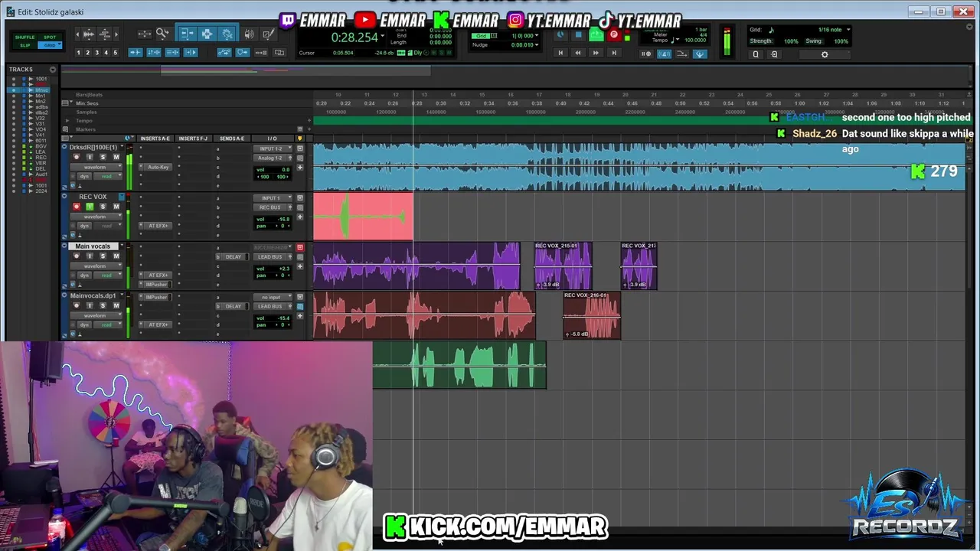Select BGV track in Tracks list
980x551 pixels.
pos(41,146)
